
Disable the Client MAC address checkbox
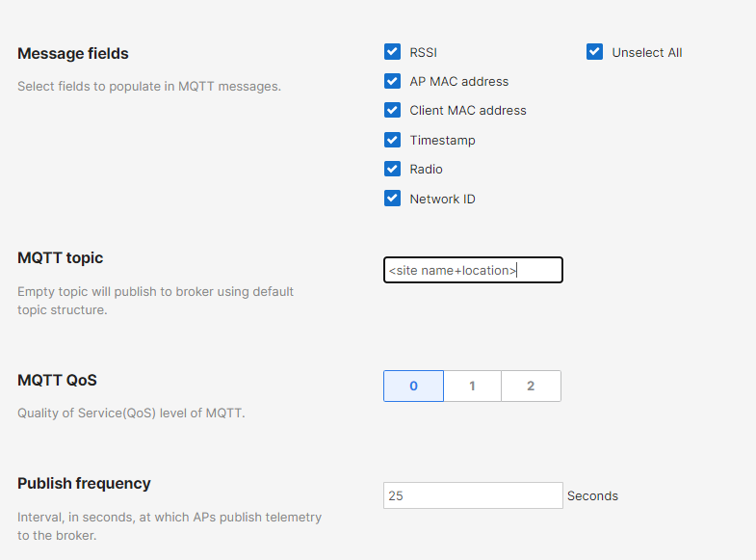coord(392,110)
